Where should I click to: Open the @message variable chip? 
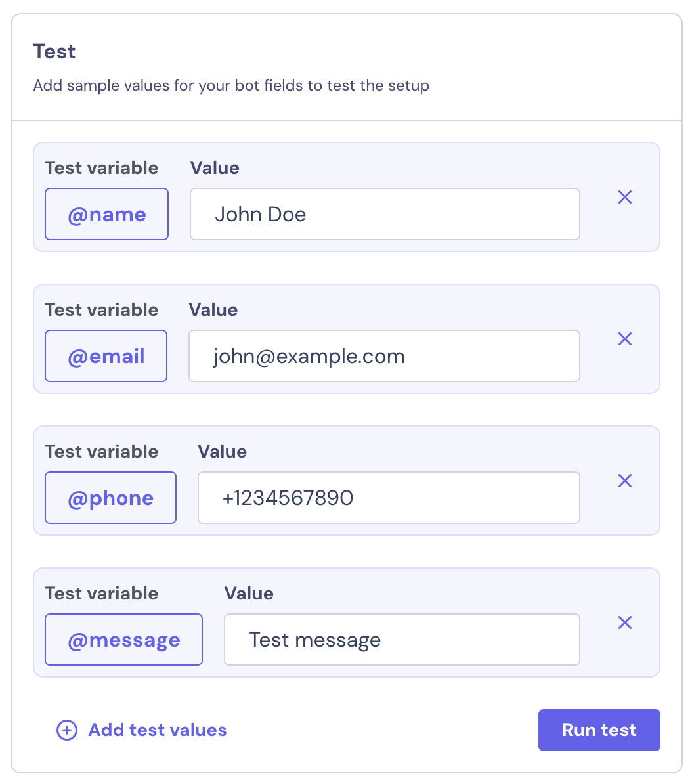coord(123,640)
